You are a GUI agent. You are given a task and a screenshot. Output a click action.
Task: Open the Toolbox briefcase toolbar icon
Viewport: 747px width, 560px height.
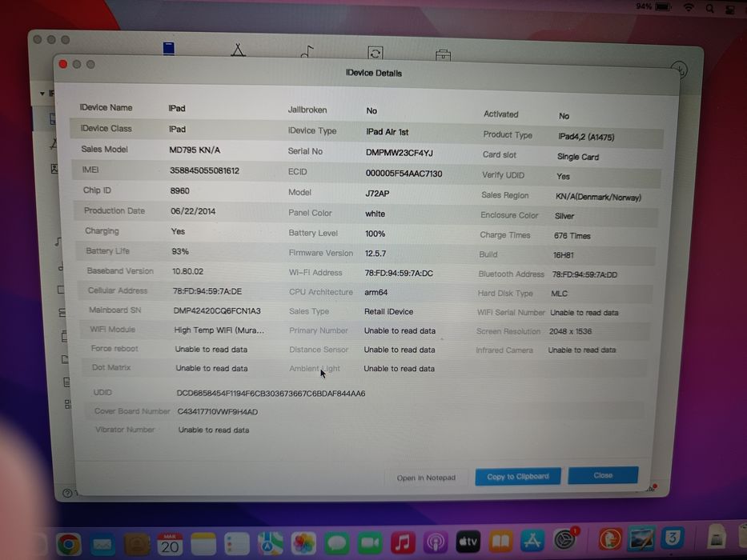[x=443, y=54]
